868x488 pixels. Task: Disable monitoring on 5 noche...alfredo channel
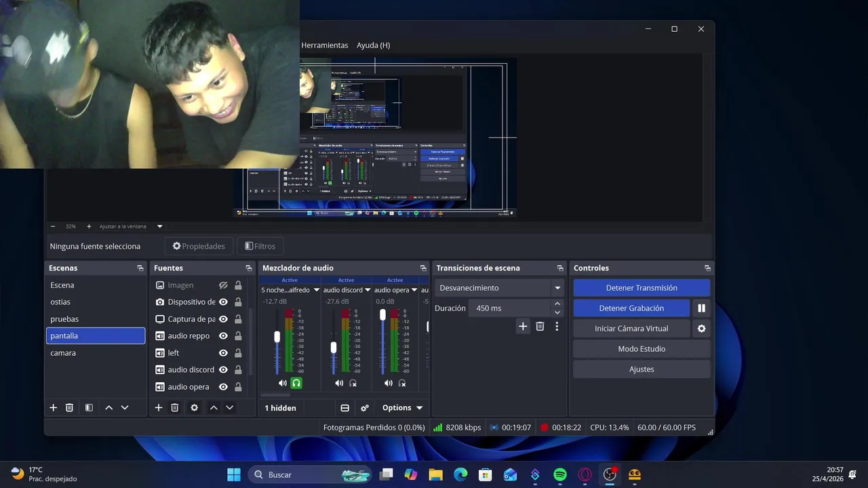(x=296, y=383)
